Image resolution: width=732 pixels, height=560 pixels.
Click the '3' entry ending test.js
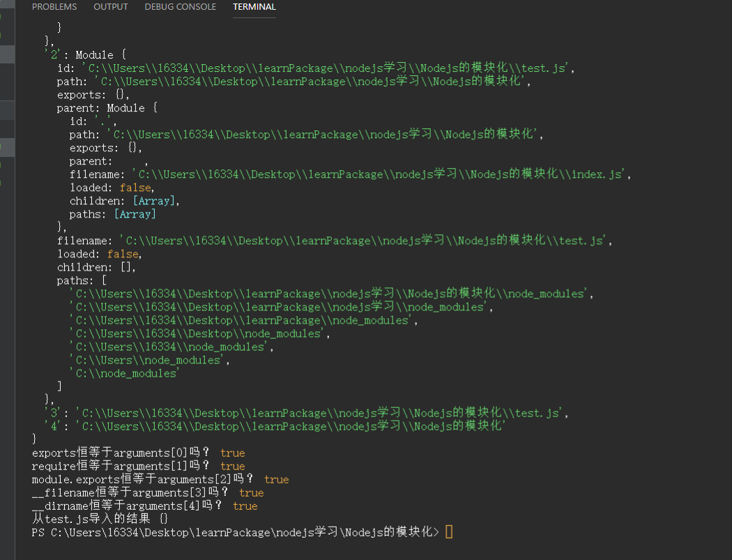pos(306,414)
